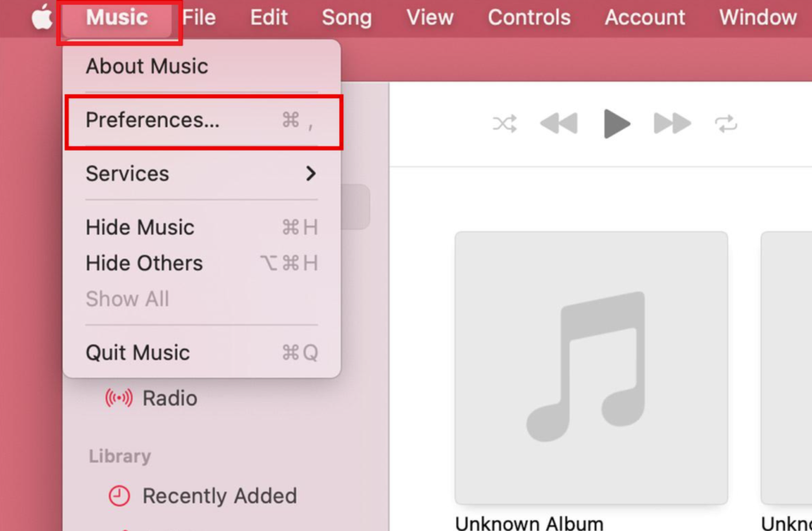Expand the Services submenu
This screenshot has height=531, width=812.
[127, 174]
